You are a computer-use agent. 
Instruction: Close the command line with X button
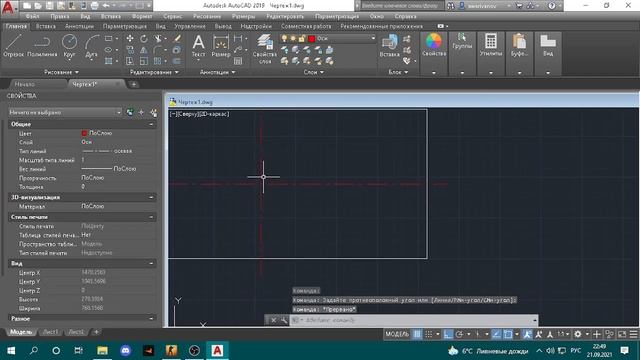[x=273, y=320]
